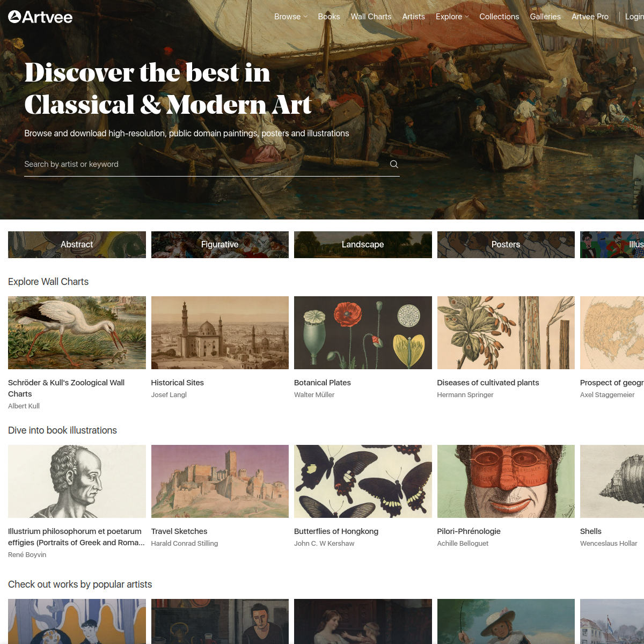Open the Pilori-Phrénologie masked face thumbnail
This screenshot has width=644, height=644.
pos(506,481)
